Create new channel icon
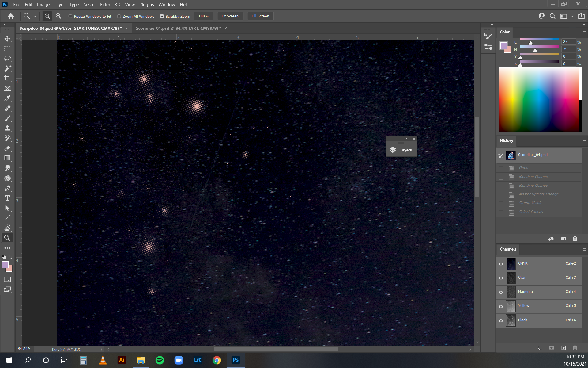 coord(563,348)
